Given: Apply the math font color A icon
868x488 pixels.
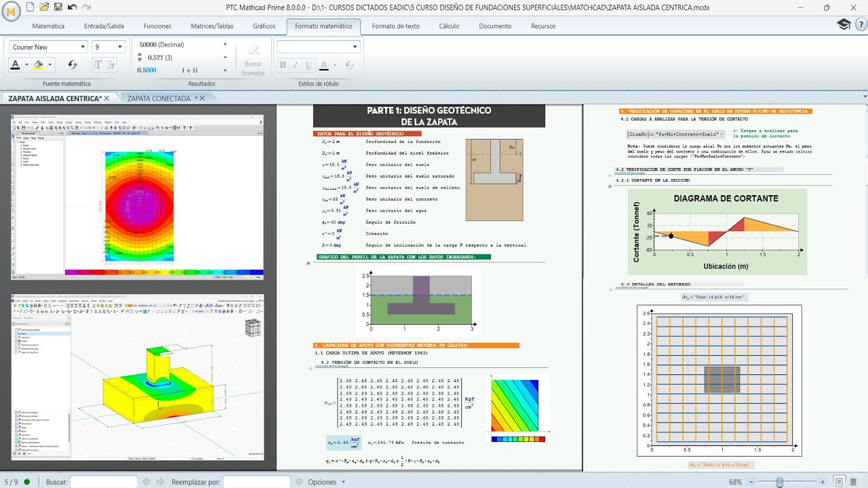Looking at the screenshot, I should pos(16,65).
